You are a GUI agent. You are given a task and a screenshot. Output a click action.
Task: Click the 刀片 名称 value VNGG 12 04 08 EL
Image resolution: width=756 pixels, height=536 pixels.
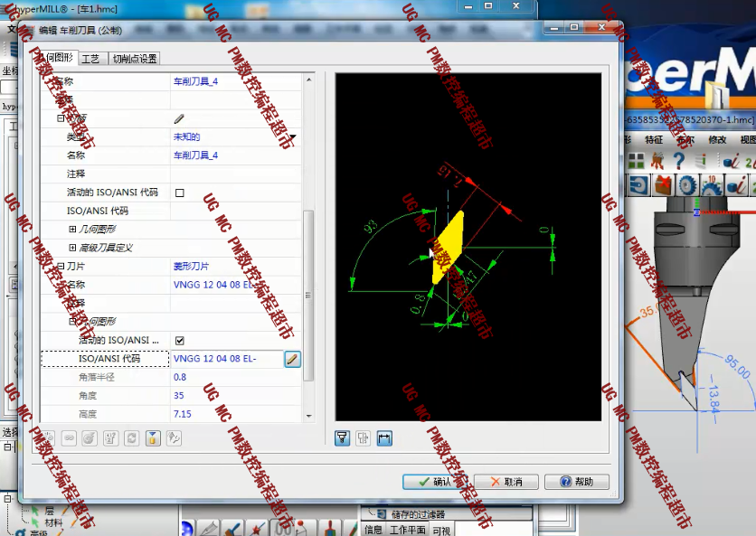tap(236, 285)
